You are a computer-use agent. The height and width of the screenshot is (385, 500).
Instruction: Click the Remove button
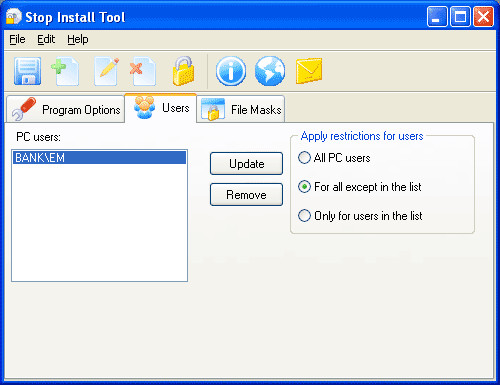pos(246,195)
